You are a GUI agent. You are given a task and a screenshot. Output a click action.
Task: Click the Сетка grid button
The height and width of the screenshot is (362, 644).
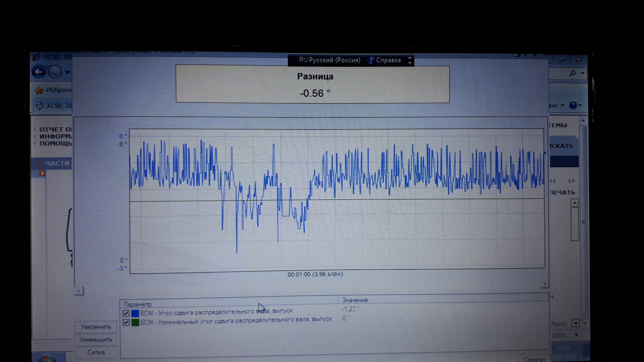coord(96,352)
